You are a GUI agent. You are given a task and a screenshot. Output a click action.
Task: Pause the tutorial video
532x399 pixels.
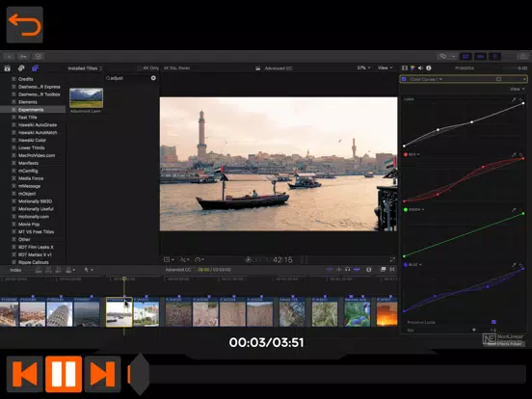click(64, 374)
